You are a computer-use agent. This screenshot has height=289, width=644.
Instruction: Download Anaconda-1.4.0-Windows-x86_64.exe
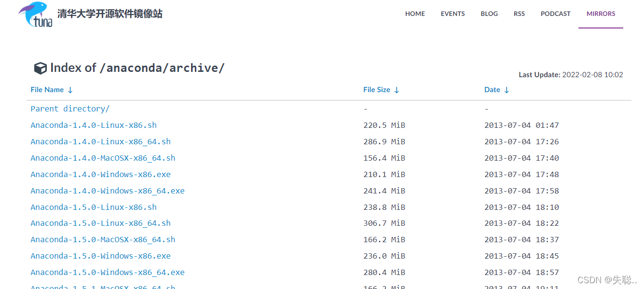108,191
